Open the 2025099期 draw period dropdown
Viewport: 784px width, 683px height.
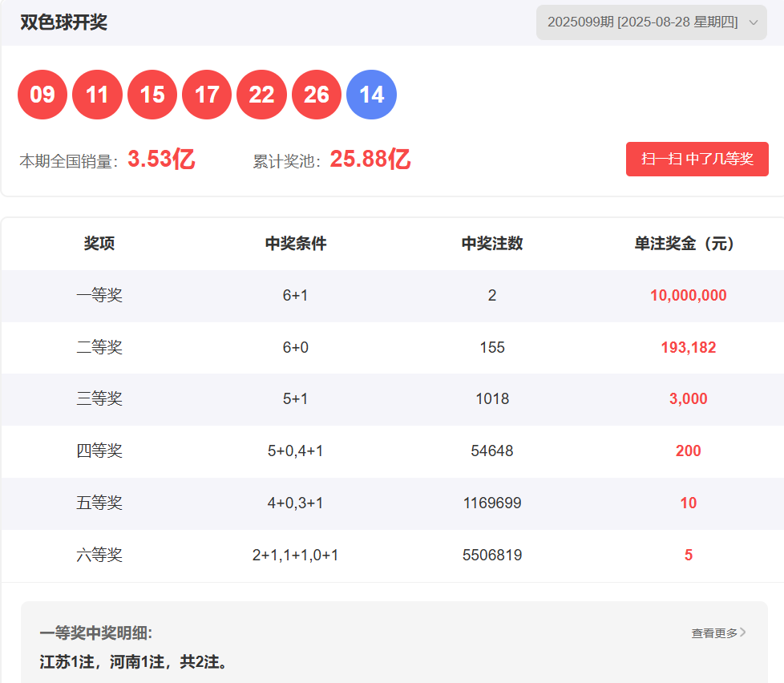[651, 22]
